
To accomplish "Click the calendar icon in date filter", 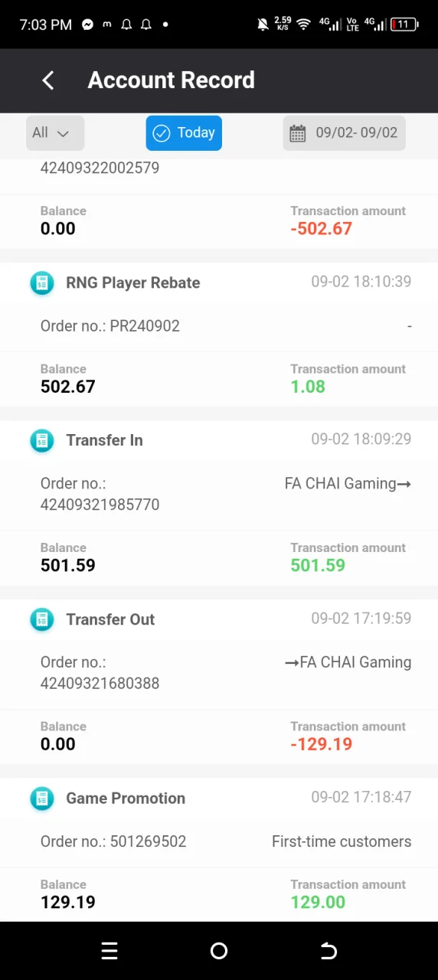I will [x=297, y=133].
